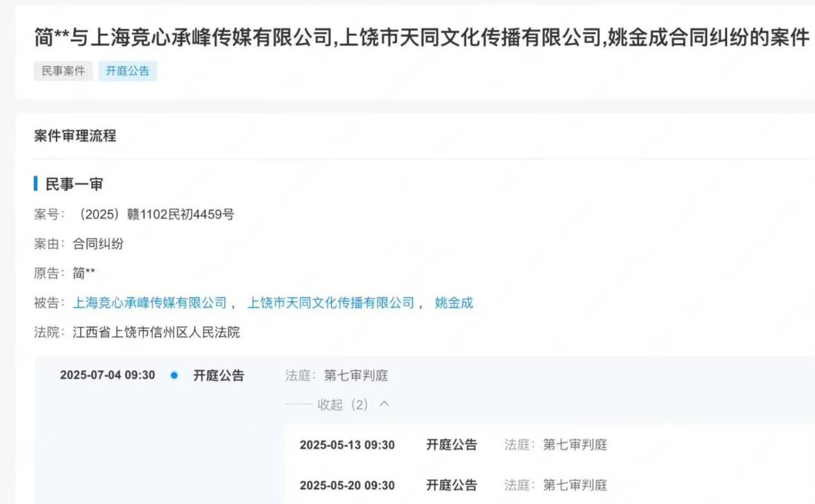Click the 被告 field label
Image resolution: width=815 pixels, height=504 pixels.
click(49, 303)
